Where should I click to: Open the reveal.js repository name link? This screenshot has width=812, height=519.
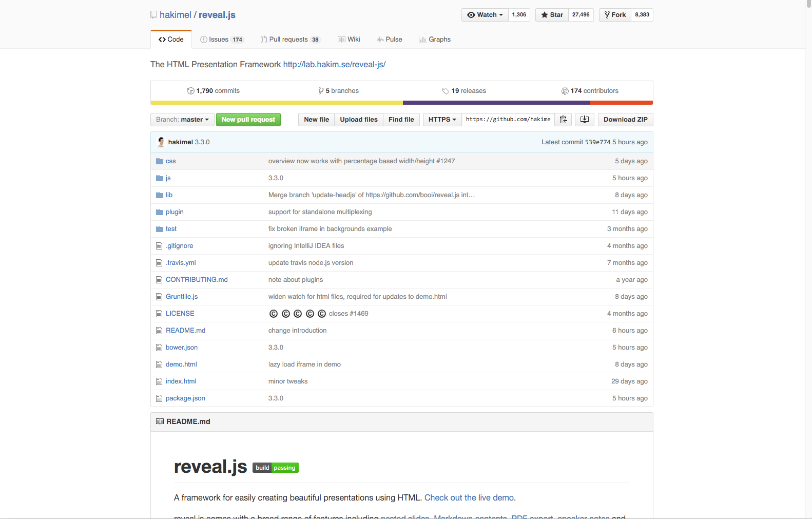tap(217, 15)
